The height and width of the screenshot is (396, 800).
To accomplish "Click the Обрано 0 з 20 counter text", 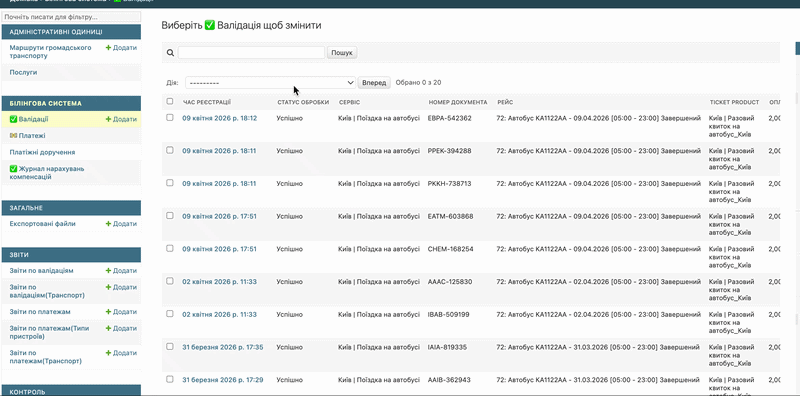I will [x=418, y=82].
